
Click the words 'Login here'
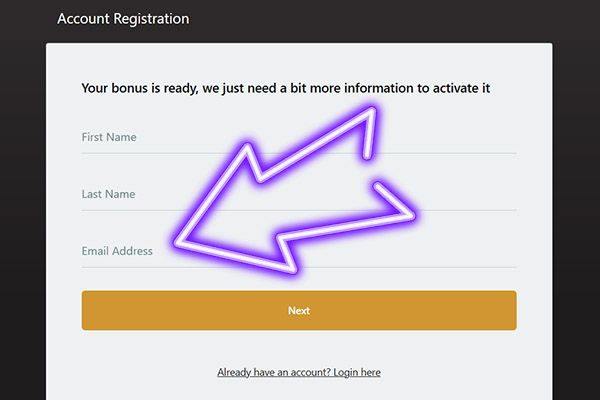356,372
